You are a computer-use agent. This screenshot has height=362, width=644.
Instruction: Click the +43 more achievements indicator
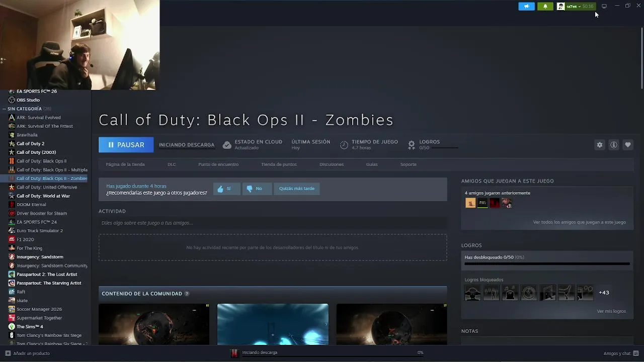point(604,293)
